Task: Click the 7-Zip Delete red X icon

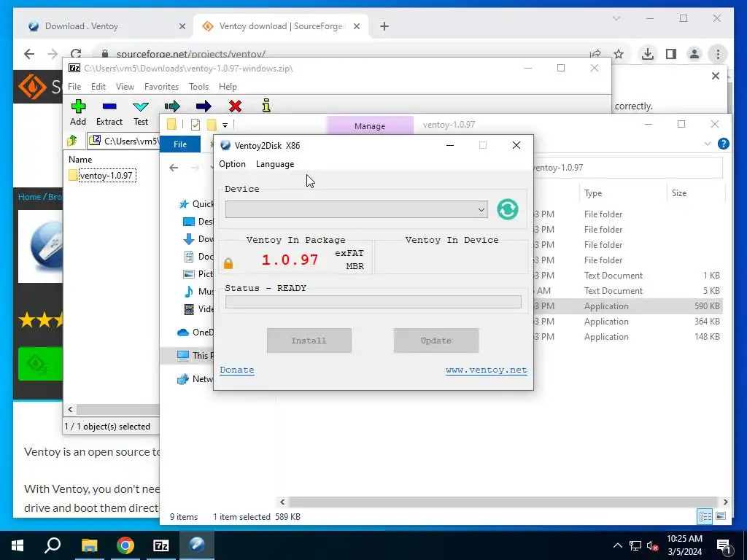Action: point(235,106)
